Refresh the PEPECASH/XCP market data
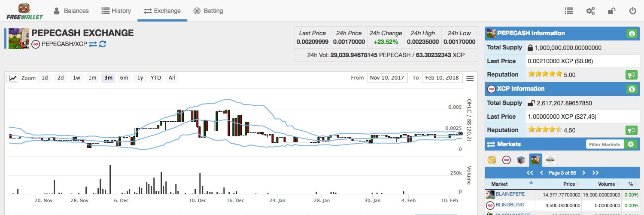Image resolution: width=644 pixels, height=215 pixels. click(103, 44)
